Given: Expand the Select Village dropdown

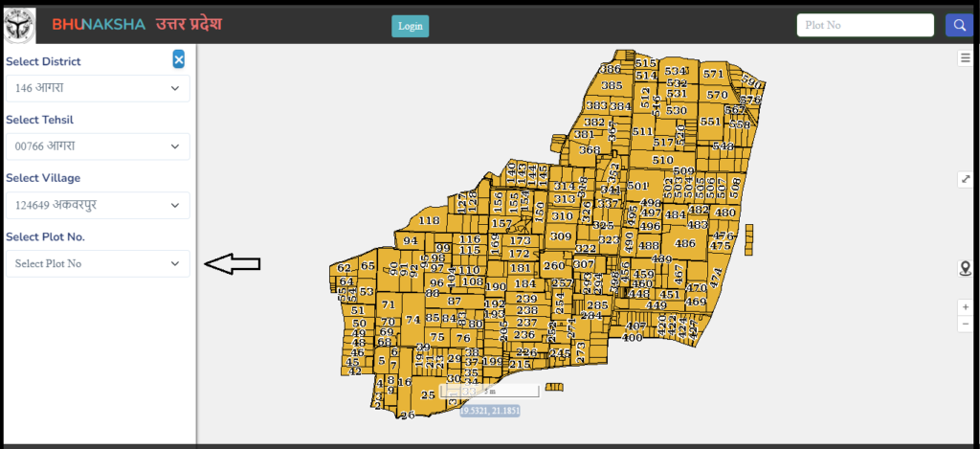Looking at the screenshot, I should pos(98,205).
